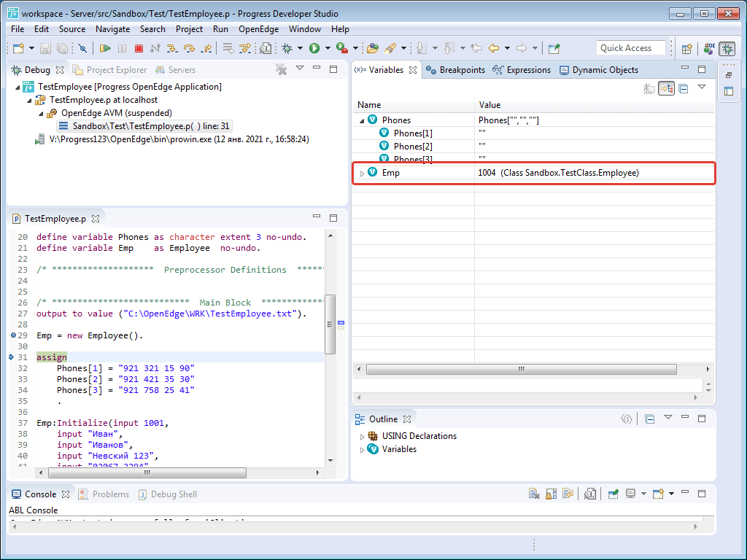
Task: Open the Back history dropdown arrow
Action: click(x=508, y=48)
